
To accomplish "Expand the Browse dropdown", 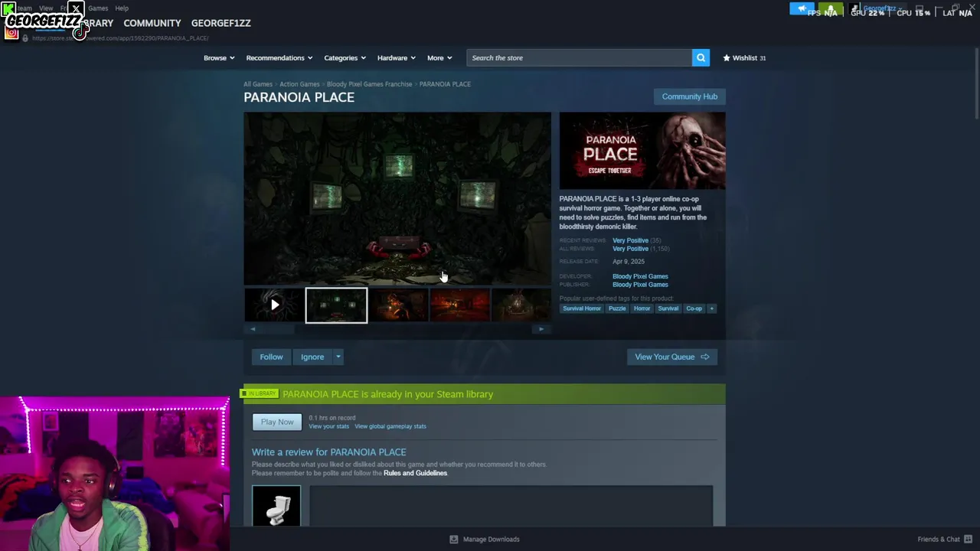I will tap(219, 57).
